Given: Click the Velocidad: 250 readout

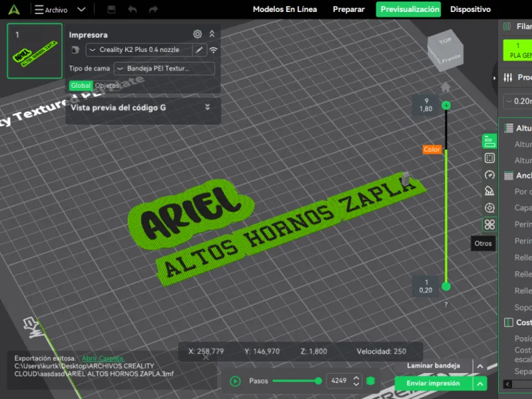Looking at the screenshot, I should pyautogui.click(x=381, y=351).
